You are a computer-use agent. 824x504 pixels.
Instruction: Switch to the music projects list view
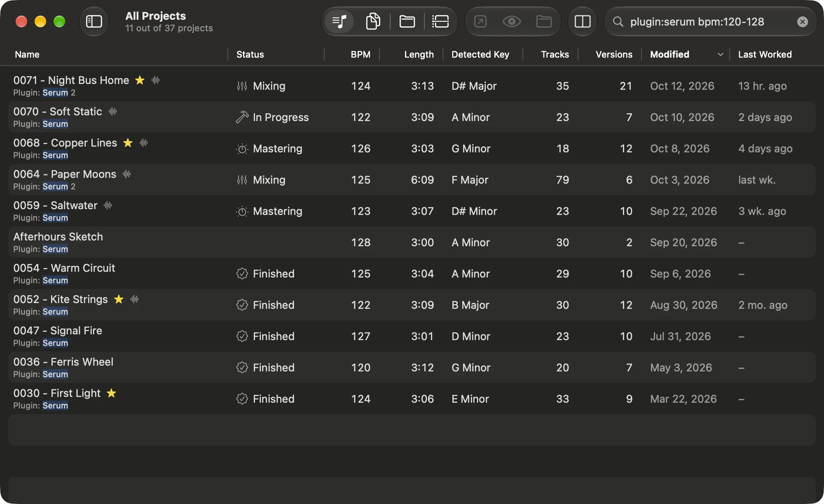pyautogui.click(x=339, y=21)
